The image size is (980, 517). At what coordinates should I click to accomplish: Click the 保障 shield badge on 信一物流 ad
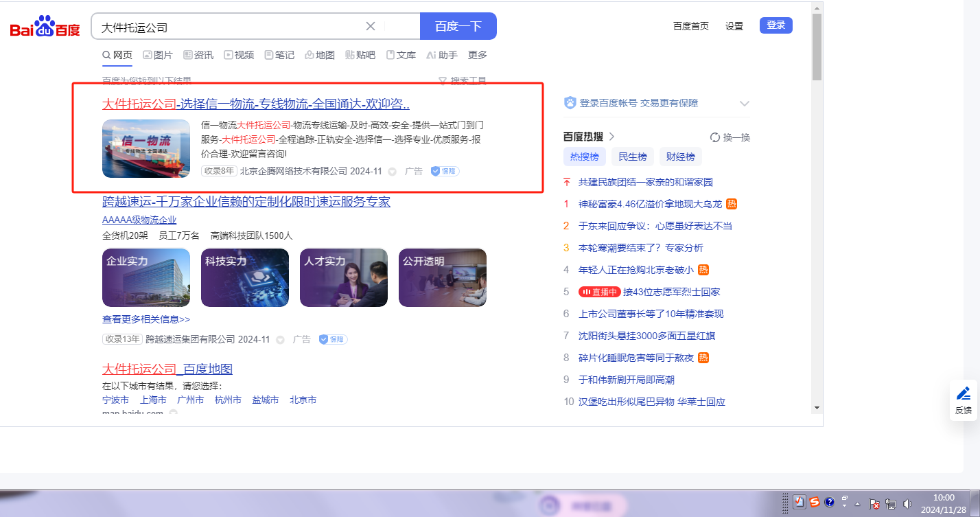click(445, 171)
